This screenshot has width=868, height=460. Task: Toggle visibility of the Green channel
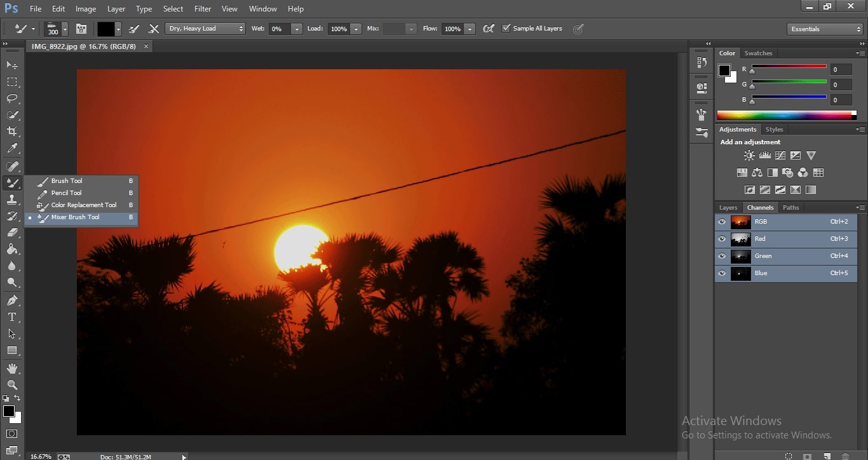(721, 256)
